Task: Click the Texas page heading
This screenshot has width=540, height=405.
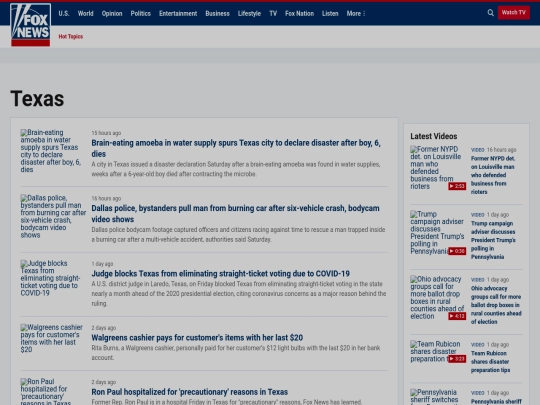Action: pos(37,99)
